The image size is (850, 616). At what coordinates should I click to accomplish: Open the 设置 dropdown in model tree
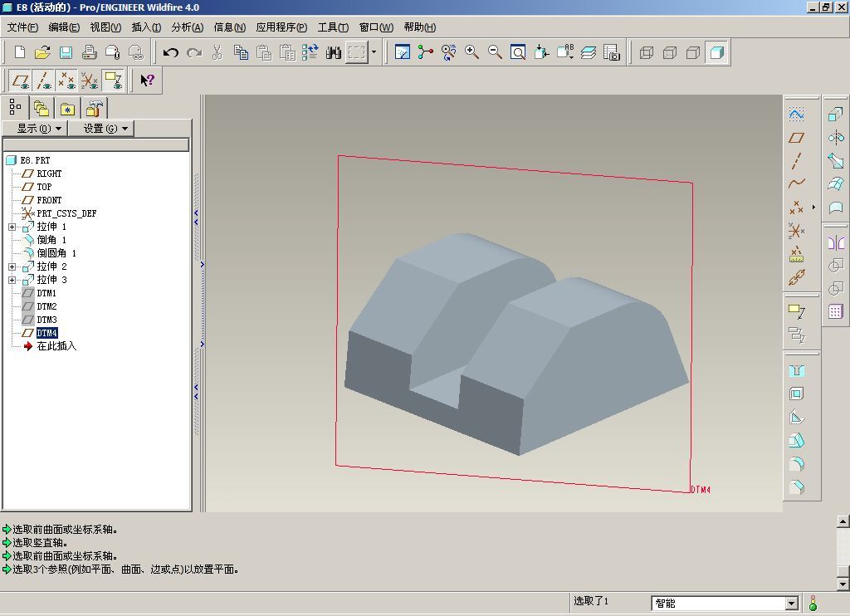click(100, 129)
